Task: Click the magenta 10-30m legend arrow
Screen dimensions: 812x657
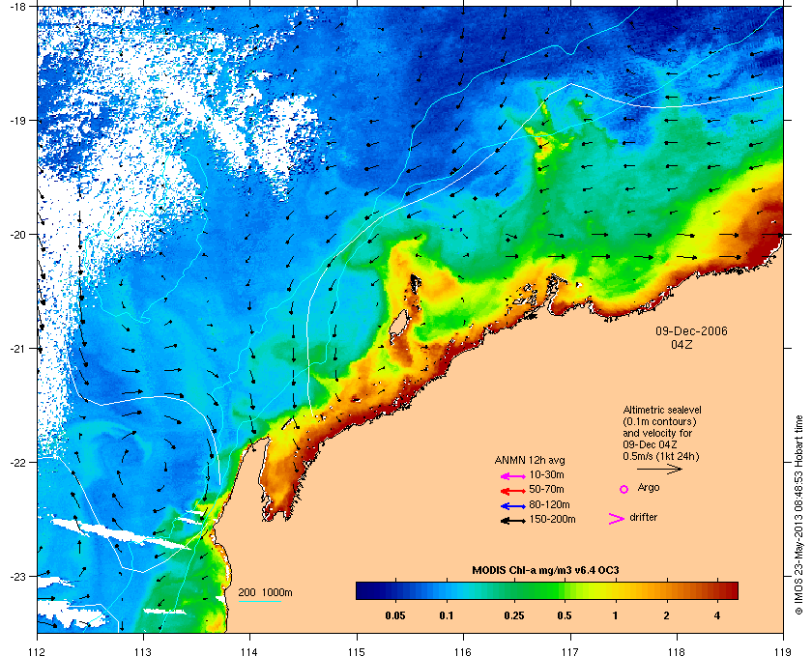Action: click(513, 476)
